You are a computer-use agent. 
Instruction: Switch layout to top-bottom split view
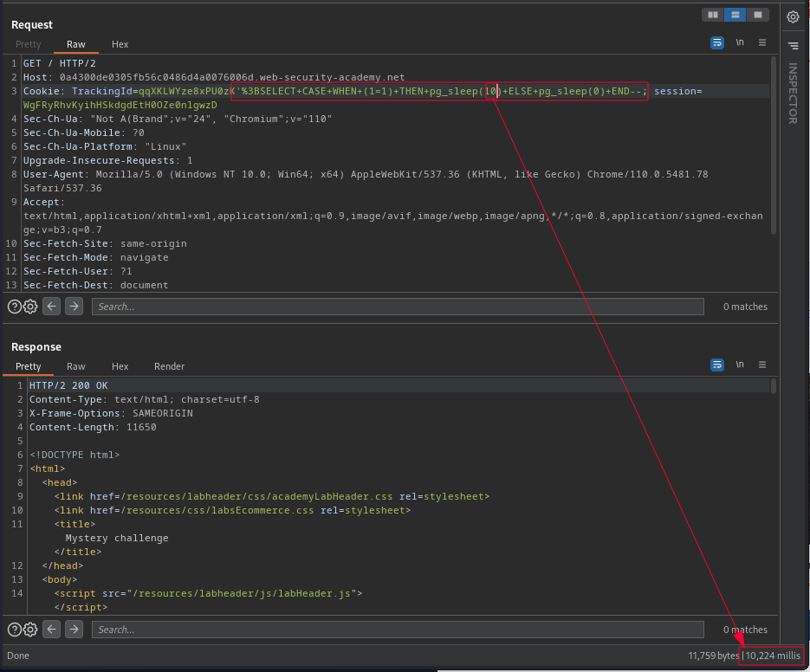point(735,15)
